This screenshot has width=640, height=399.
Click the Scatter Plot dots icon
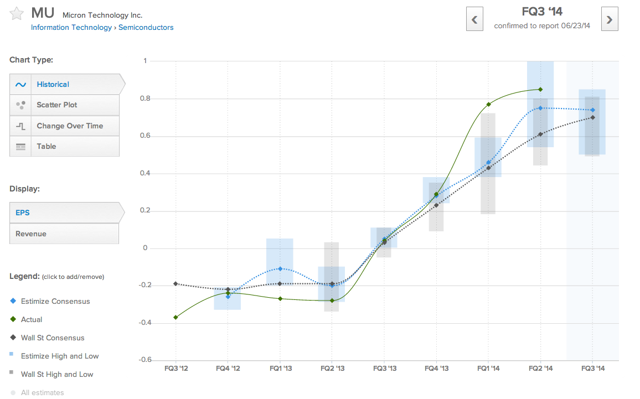(21, 105)
